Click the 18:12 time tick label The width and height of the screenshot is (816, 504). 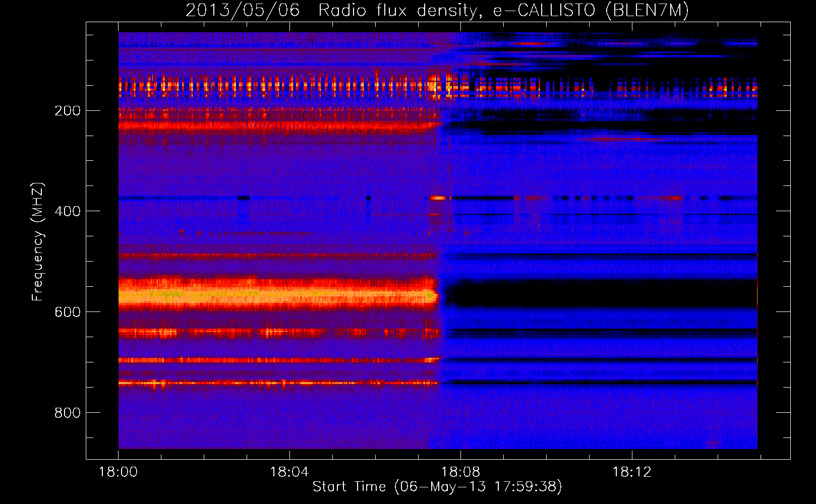631,472
